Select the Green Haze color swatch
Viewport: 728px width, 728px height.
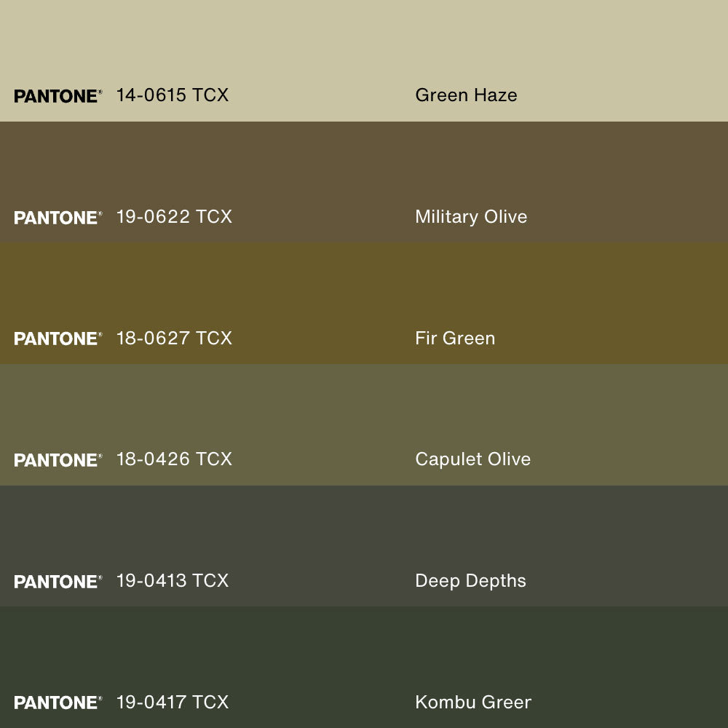click(364, 44)
